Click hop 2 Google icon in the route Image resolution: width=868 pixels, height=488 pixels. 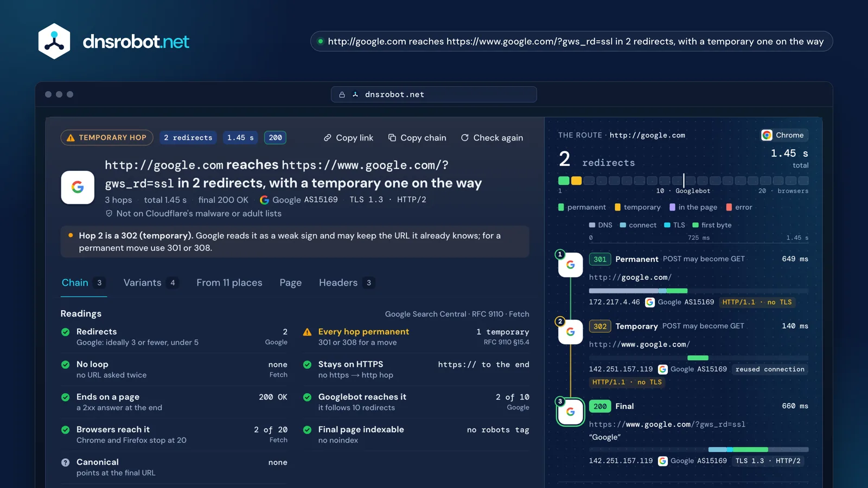pos(571,332)
